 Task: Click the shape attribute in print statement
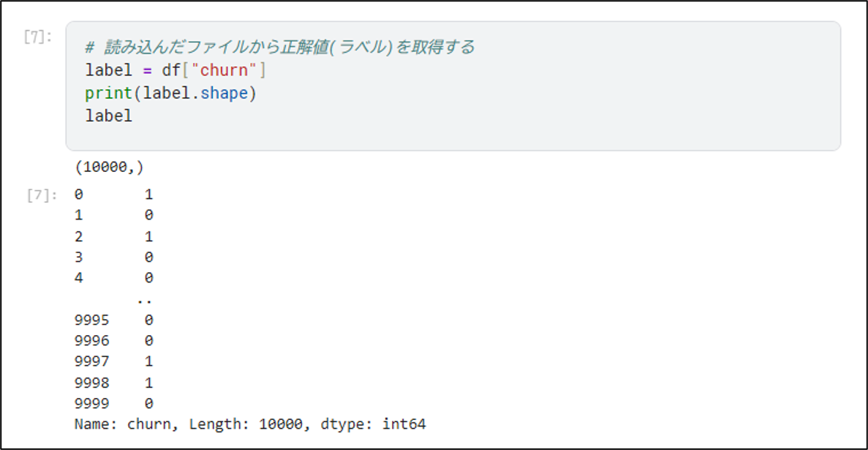pos(224,94)
